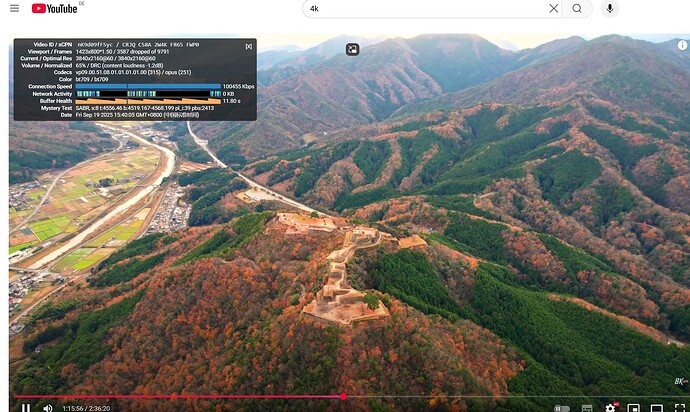690x412 pixels.
Task: Click the channel watermark on the video
Action: click(x=679, y=381)
